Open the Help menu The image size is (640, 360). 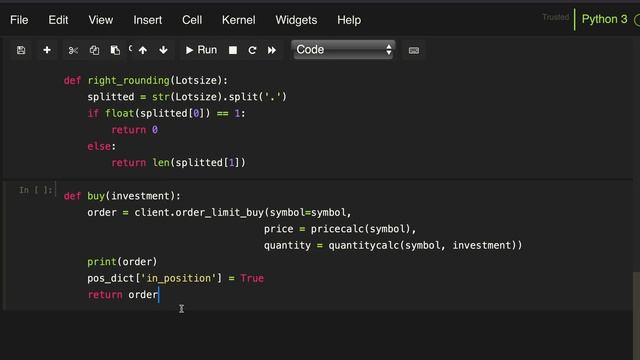point(349,20)
